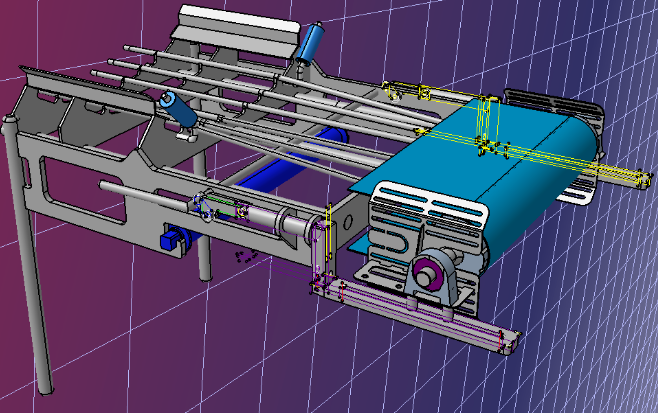The image size is (658, 413).
Task: Select the rectangular cutout in the front side frame
Action: pyautogui.click(x=82, y=189)
